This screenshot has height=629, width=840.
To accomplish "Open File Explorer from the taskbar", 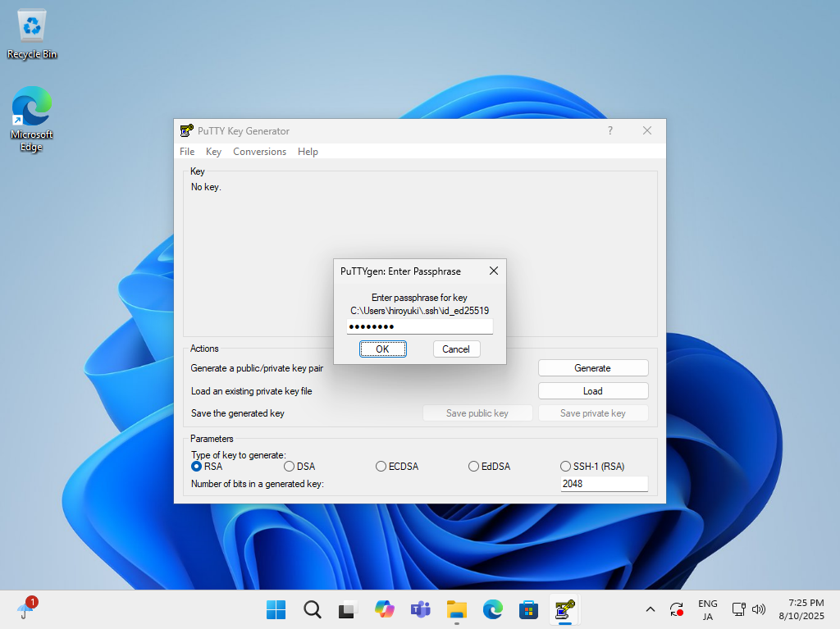I will click(x=456, y=609).
